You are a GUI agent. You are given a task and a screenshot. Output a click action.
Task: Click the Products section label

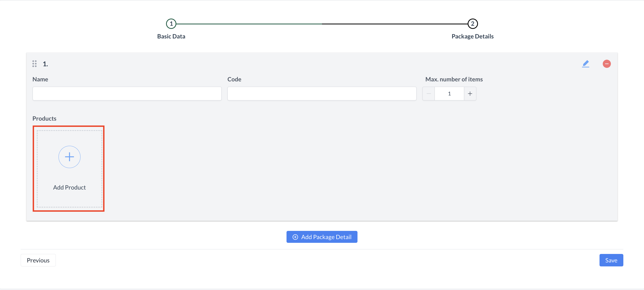point(44,118)
